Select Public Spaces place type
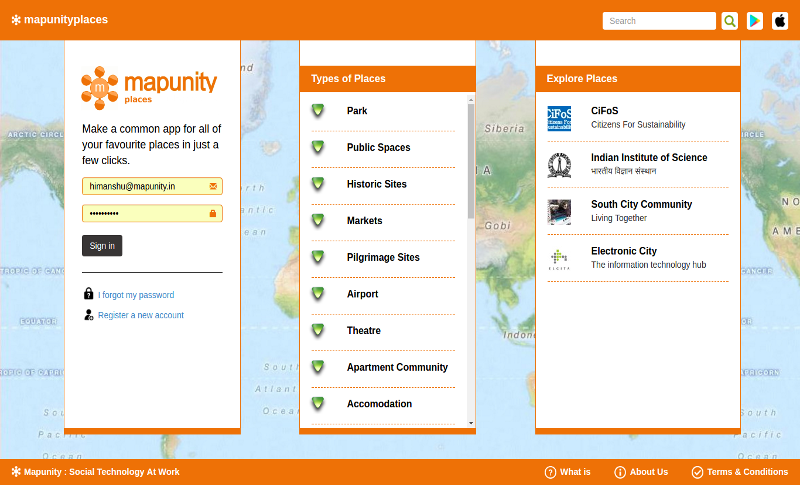 point(379,147)
